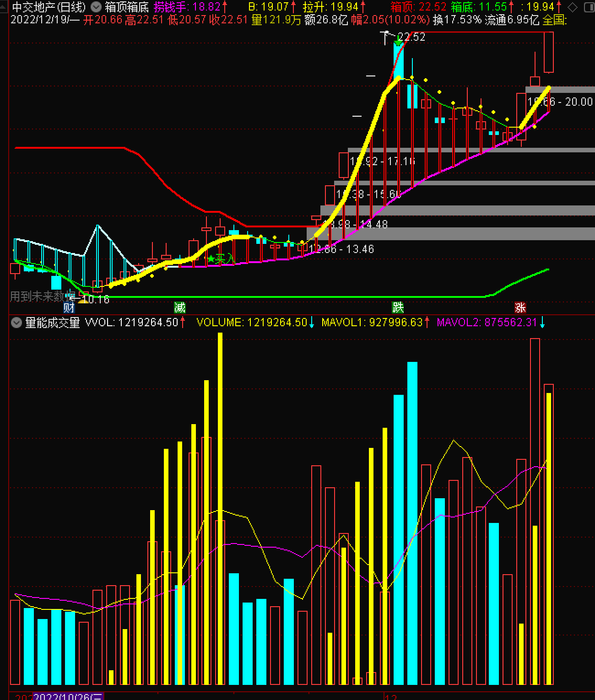
Task: Click the 12.66 - 13.46 gap label
Action: pyautogui.click(x=341, y=249)
